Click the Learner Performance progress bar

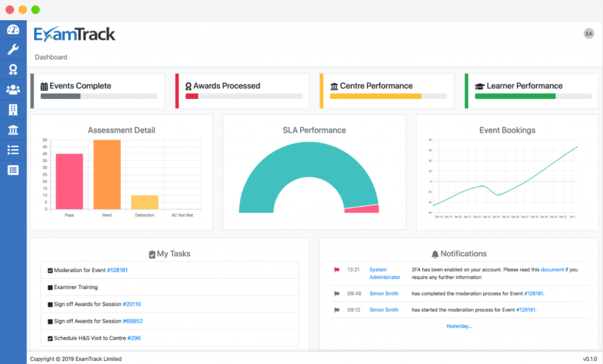pyautogui.click(x=533, y=96)
